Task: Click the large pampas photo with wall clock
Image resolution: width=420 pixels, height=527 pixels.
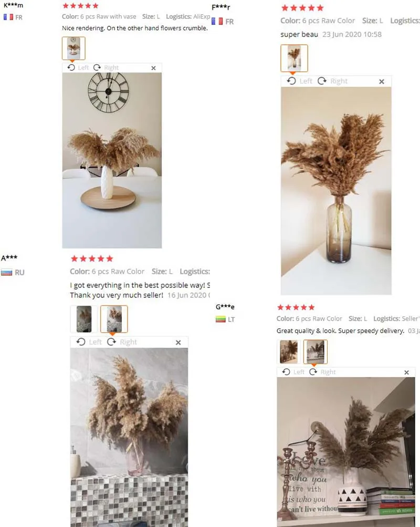Action: point(112,160)
